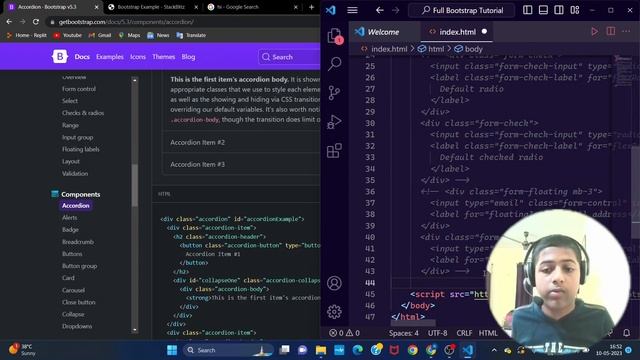Reload the Chrome page
Viewport: 640px width, 360px height.
click(36, 22)
